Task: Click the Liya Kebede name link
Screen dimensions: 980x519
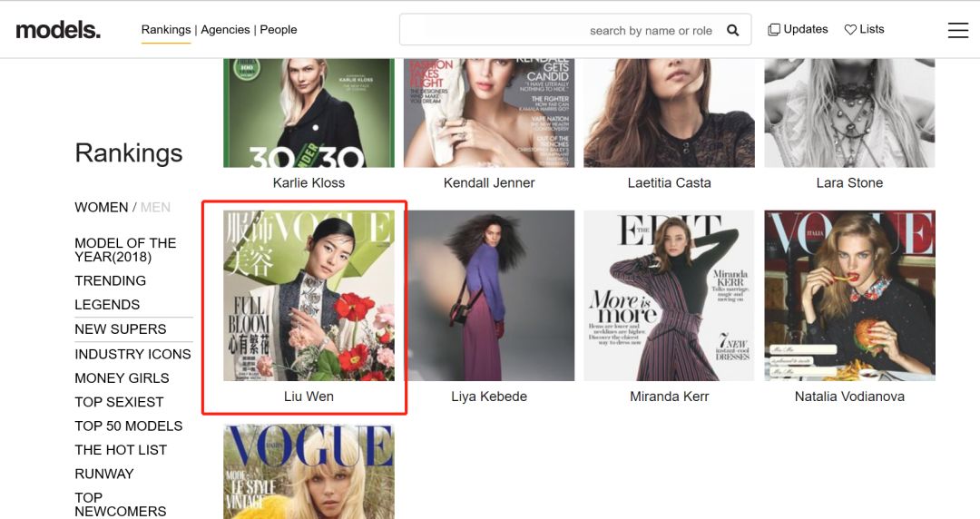Action: pos(489,397)
